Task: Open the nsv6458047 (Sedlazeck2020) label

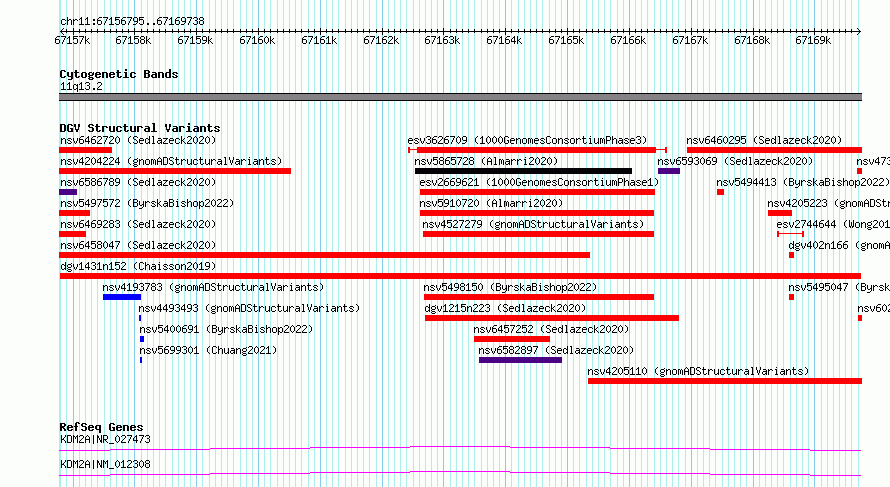Action: coord(138,245)
